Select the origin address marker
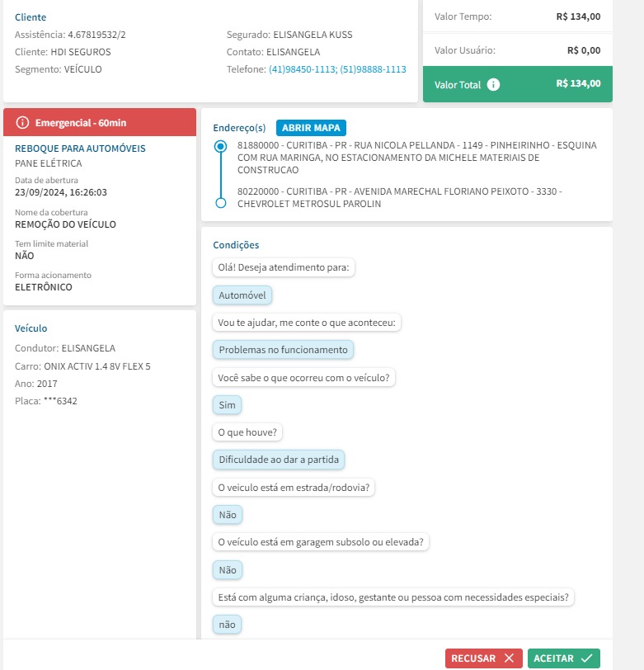644x670 pixels. click(220, 146)
